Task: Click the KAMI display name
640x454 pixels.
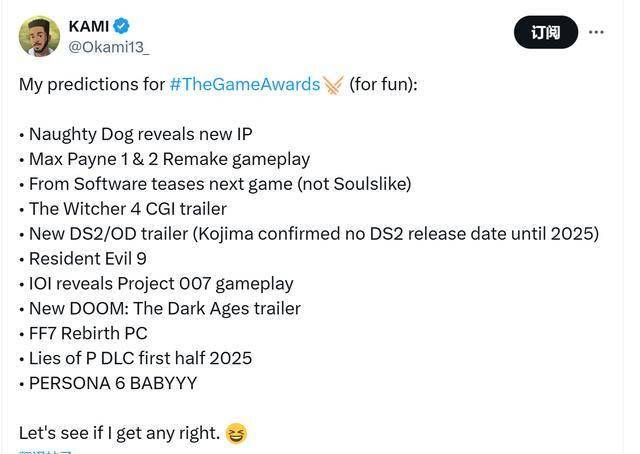Action: pos(89,27)
